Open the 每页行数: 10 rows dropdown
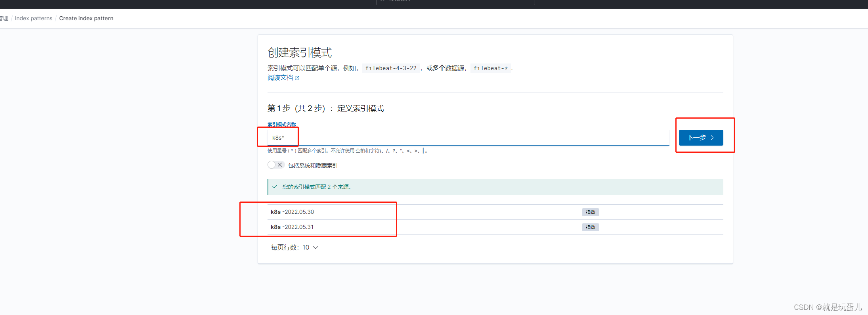The width and height of the screenshot is (868, 315). click(x=294, y=248)
